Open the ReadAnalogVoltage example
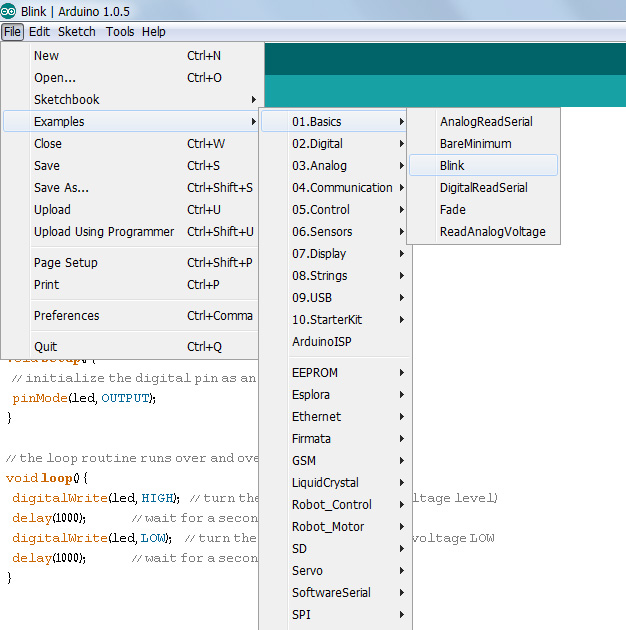626x630 pixels. [x=483, y=232]
